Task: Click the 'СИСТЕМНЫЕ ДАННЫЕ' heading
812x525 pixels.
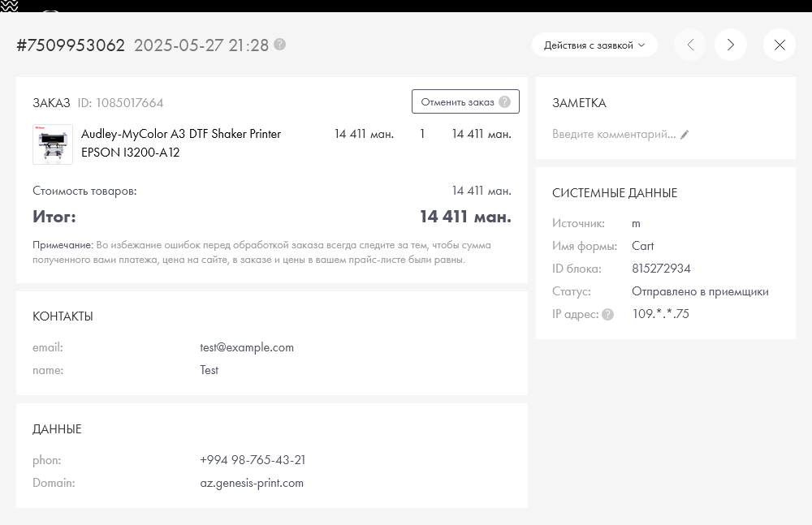Action: click(x=615, y=193)
